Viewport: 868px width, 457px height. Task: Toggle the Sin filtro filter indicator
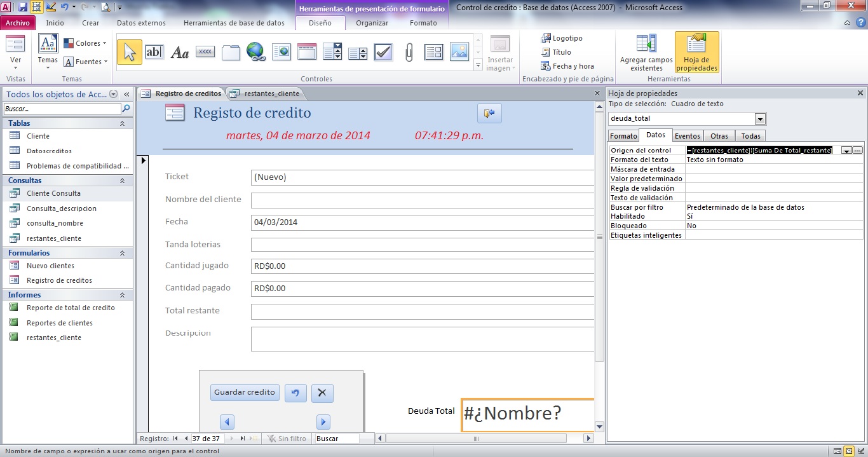287,439
